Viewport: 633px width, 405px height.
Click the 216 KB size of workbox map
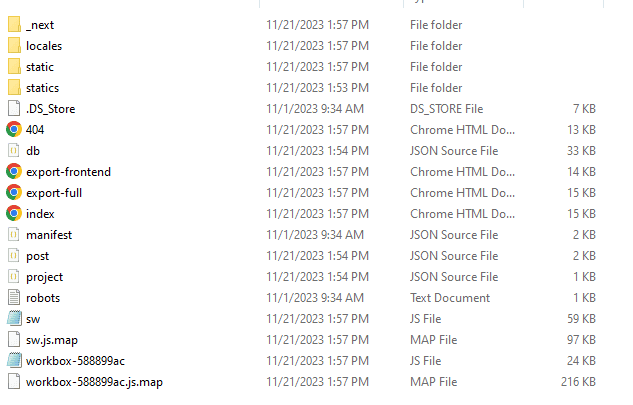point(578,382)
